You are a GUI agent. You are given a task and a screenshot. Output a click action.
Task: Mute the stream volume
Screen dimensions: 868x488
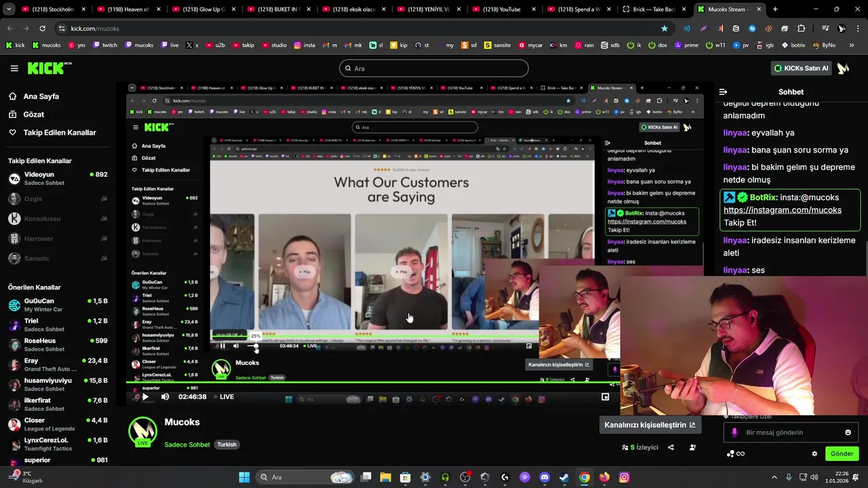tap(165, 397)
